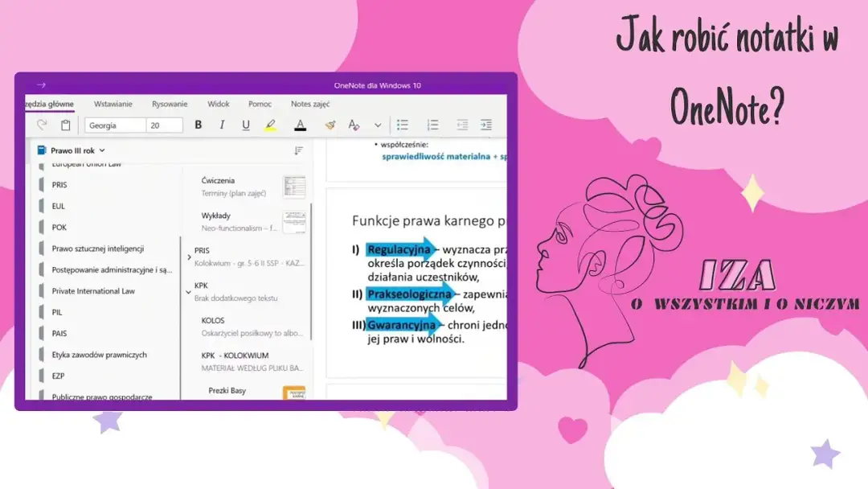Click the Format Painter icon
This screenshot has width=868, height=489.
click(x=330, y=125)
